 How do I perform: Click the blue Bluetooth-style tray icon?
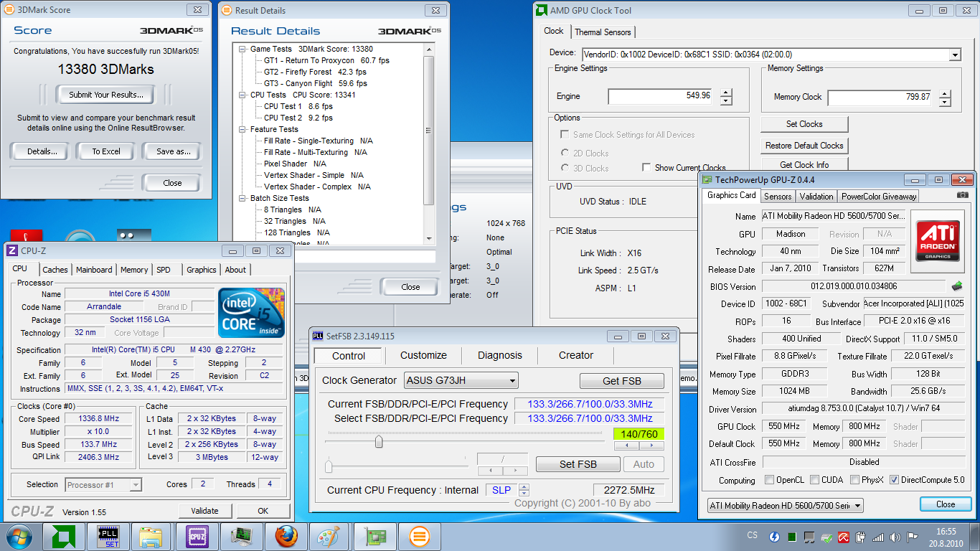click(775, 537)
